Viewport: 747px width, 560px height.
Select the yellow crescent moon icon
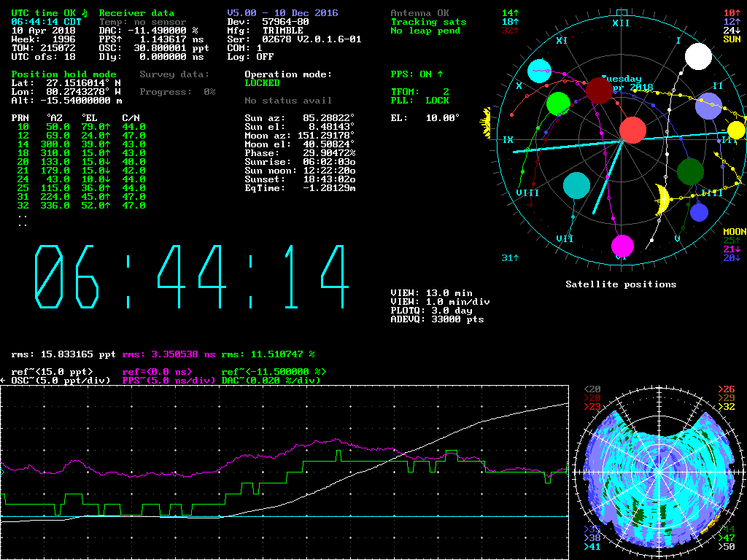pos(662,199)
